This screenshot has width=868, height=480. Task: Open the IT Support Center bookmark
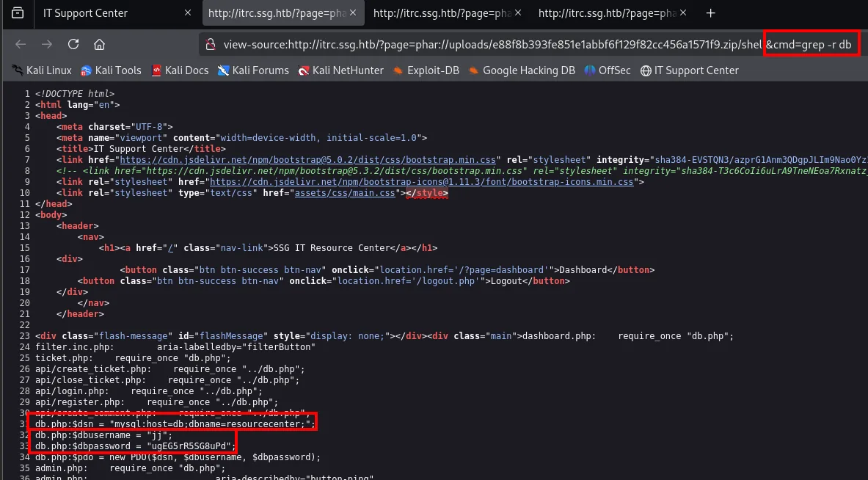(x=689, y=70)
